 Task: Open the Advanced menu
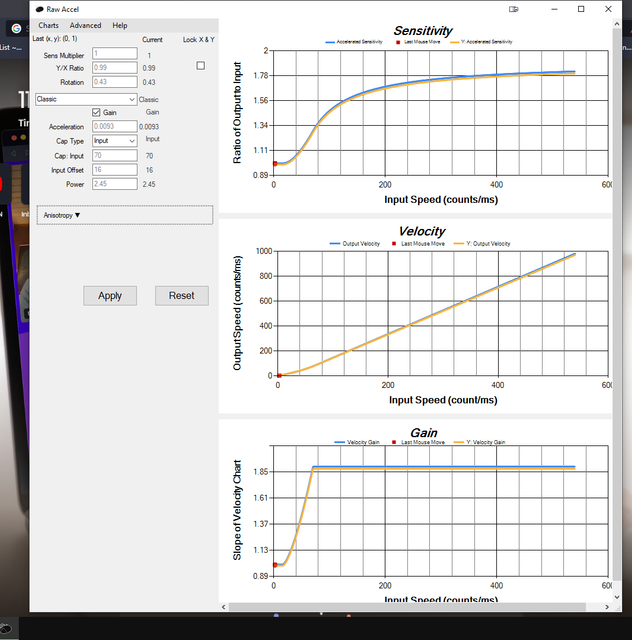point(85,25)
